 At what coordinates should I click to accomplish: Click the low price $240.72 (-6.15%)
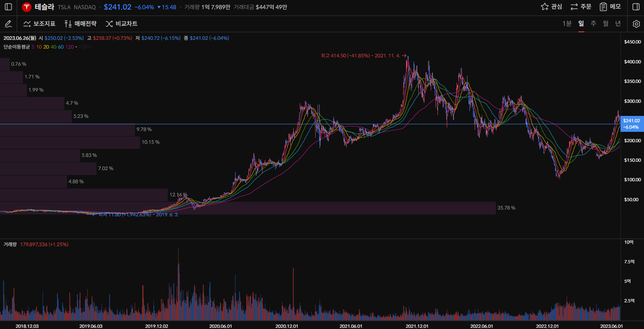pos(161,38)
